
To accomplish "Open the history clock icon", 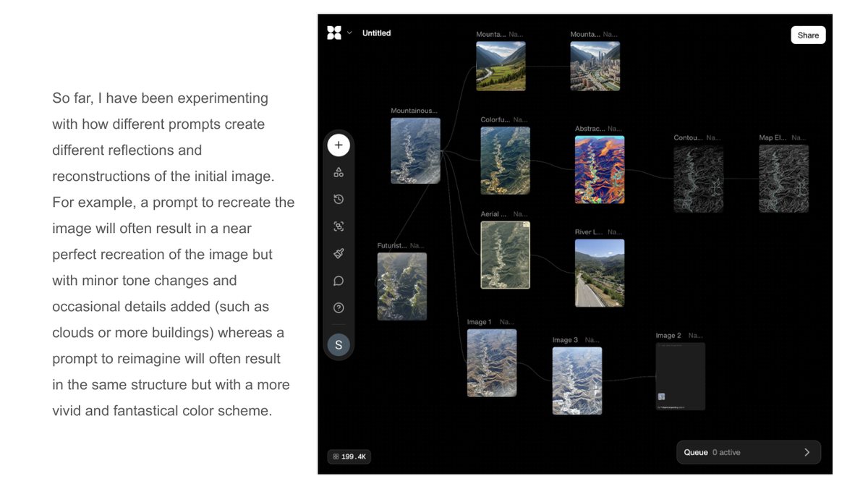I will point(339,200).
